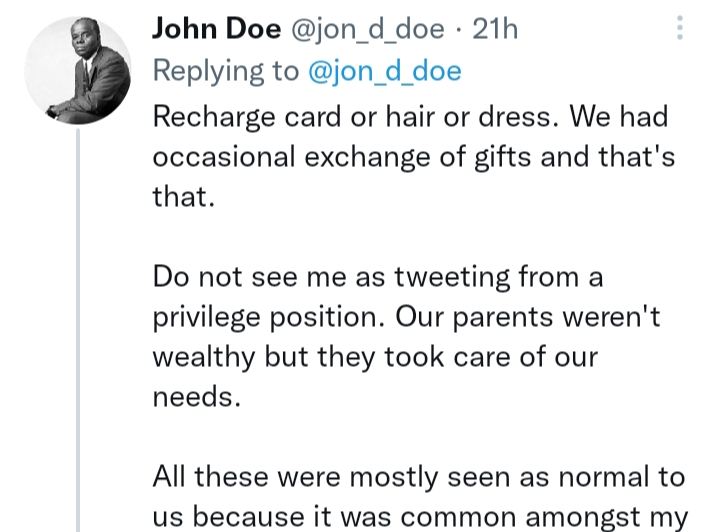Click the 21h tweet timestamp

(495, 30)
